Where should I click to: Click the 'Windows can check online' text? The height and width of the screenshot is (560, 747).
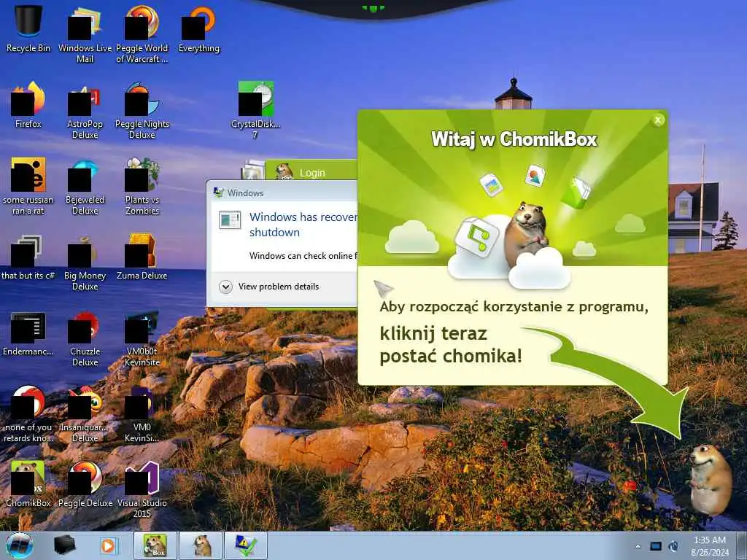303,256
